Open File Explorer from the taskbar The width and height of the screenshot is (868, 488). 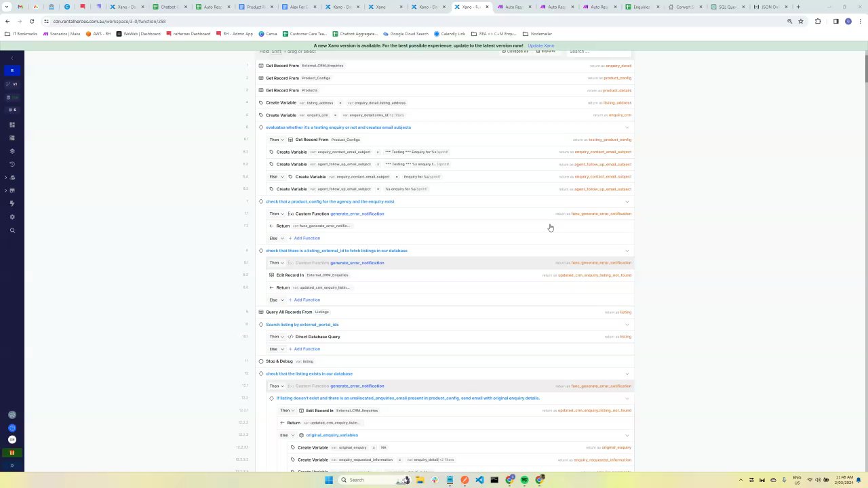click(x=420, y=480)
